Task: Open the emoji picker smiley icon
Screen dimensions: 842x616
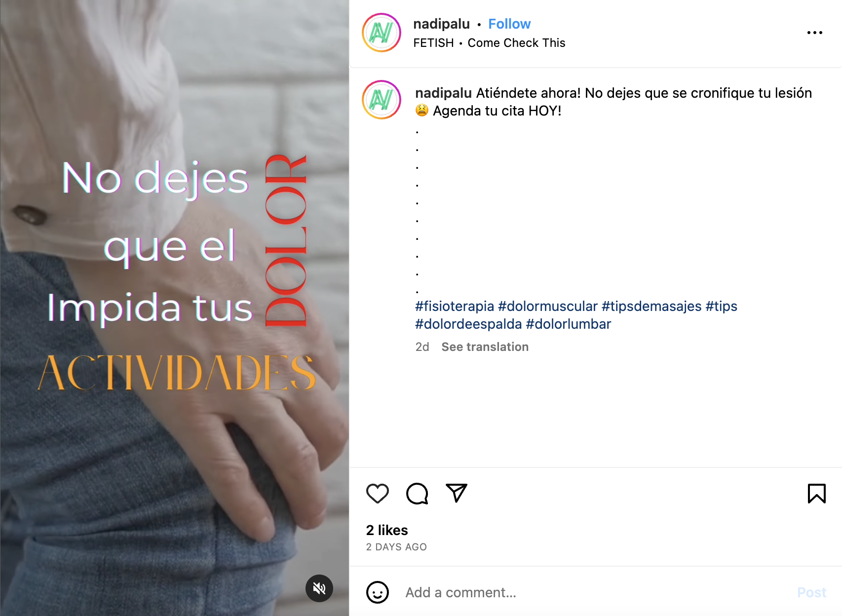Action: [378, 592]
